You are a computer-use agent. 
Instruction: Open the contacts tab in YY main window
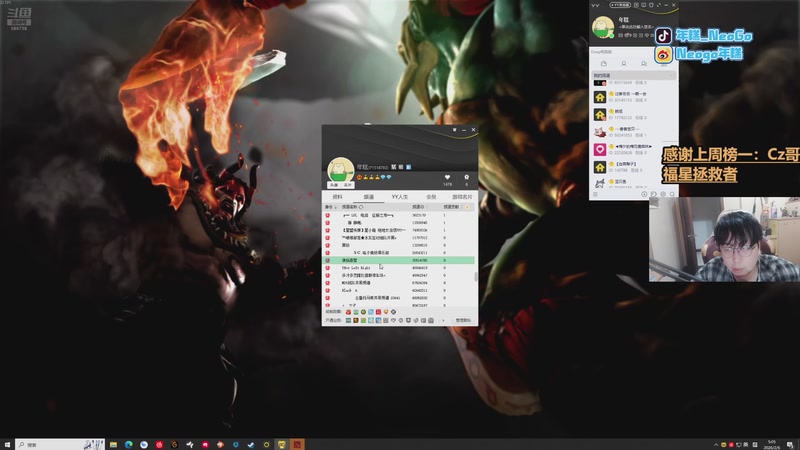(x=623, y=64)
